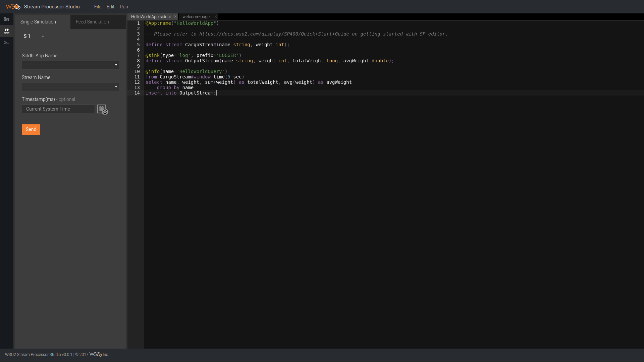
Task: Click the Current System Time timestamp field
Action: [x=58, y=109]
